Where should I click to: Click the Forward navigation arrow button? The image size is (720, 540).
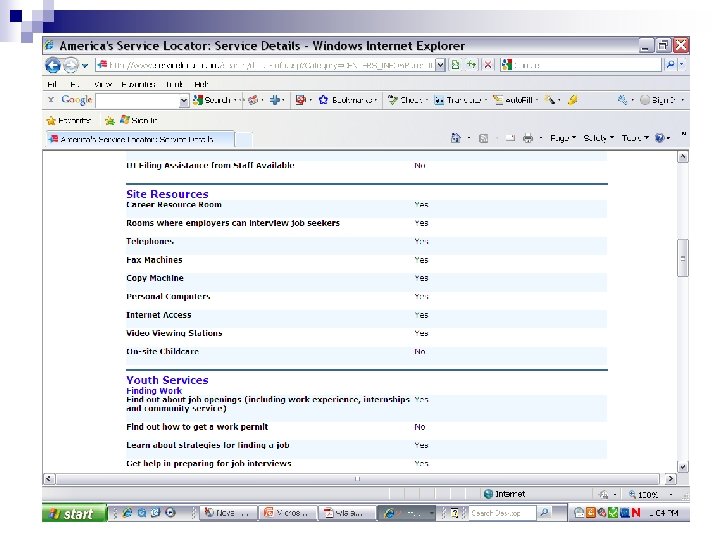(71, 65)
